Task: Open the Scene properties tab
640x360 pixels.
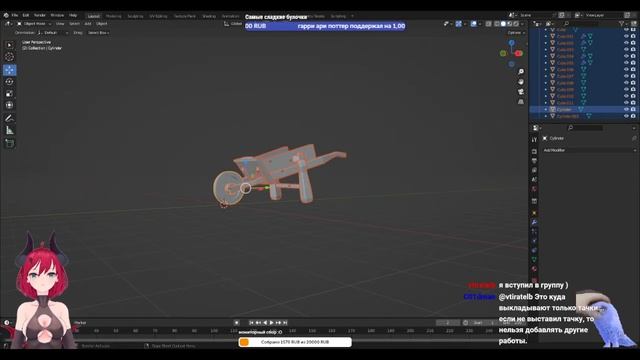Action: click(534, 180)
